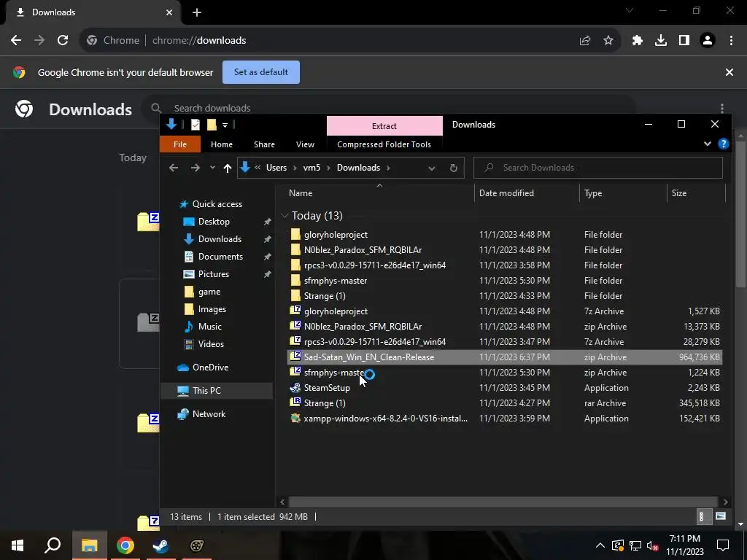Open Explorer help icon
This screenshot has height=560, width=747.
[723, 144]
